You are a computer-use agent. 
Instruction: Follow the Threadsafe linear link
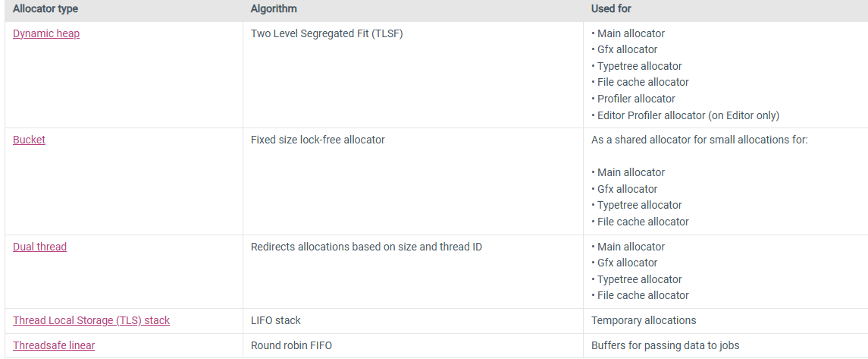(54, 345)
